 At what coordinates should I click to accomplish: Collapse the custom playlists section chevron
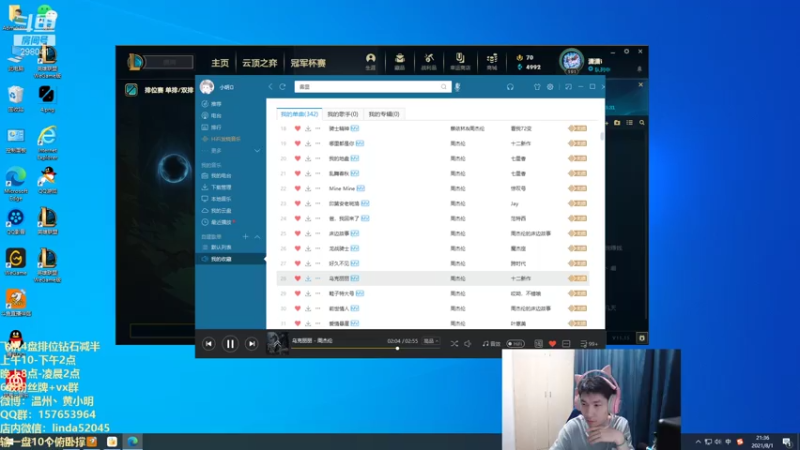point(257,237)
